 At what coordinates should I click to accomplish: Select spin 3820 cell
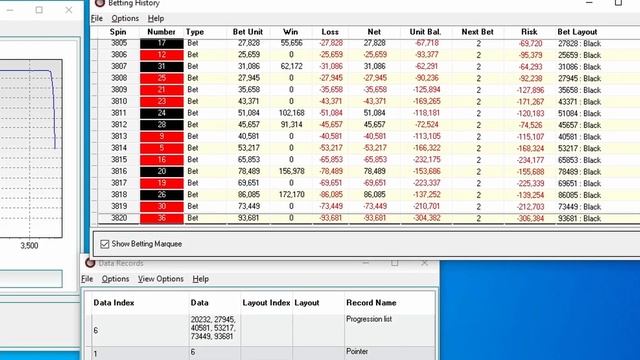tap(119, 218)
